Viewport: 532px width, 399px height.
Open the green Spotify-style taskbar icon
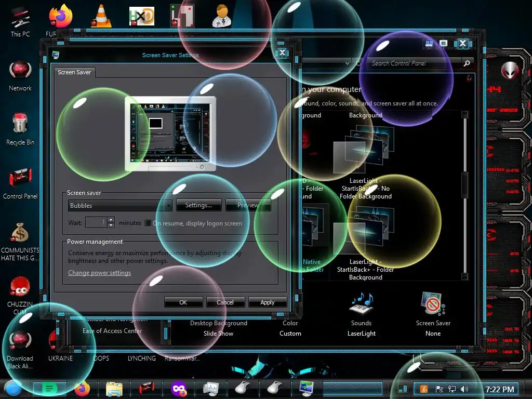click(x=49, y=389)
